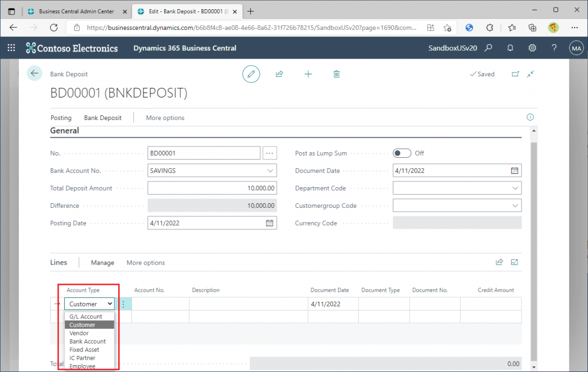Image resolution: width=588 pixels, height=372 pixels.
Task: Open the Bank Deposit action menu
Action: tap(103, 118)
